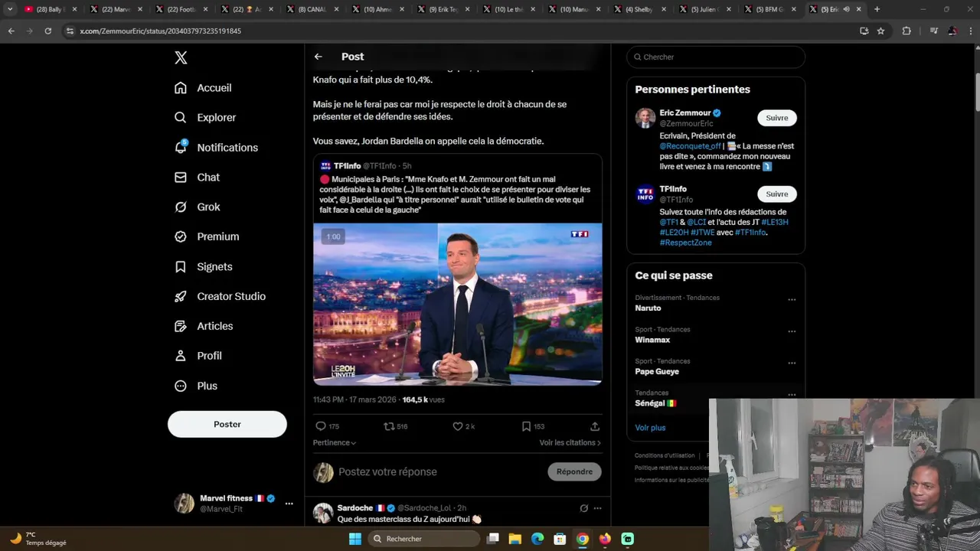
Task: Click the Profil person icon
Action: pos(181,356)
